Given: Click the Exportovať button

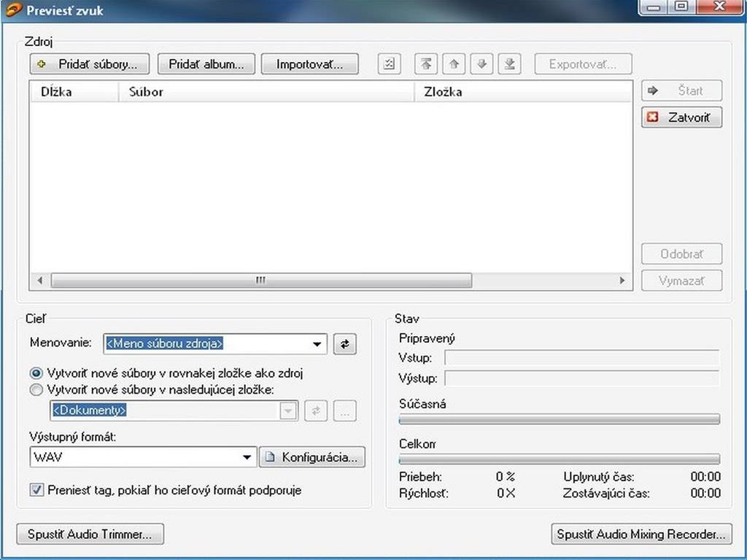Looking at the screenshot, I should [x=583, y=64].
